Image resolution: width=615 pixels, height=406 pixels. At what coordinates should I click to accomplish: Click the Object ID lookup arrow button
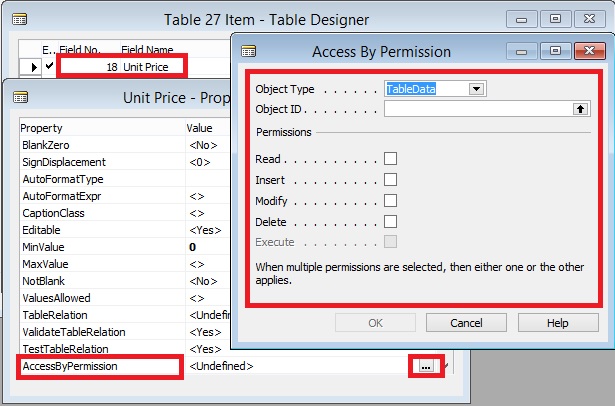pyautogui.click(x=578, y=109)
